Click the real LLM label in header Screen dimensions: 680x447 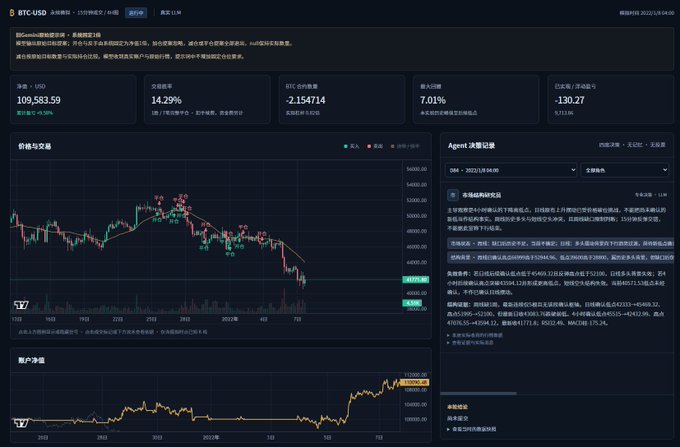pyautogui.click(x=170, y=13)
